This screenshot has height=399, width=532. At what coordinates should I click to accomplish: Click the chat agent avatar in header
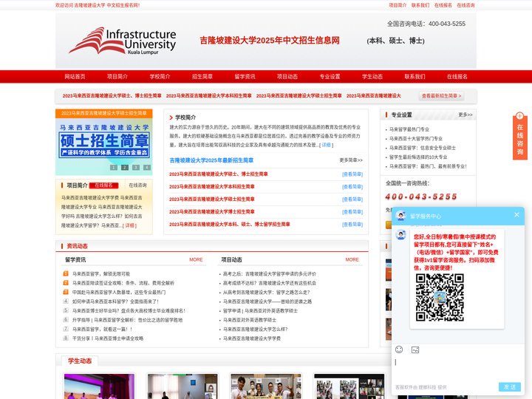(x=401, y=216)
